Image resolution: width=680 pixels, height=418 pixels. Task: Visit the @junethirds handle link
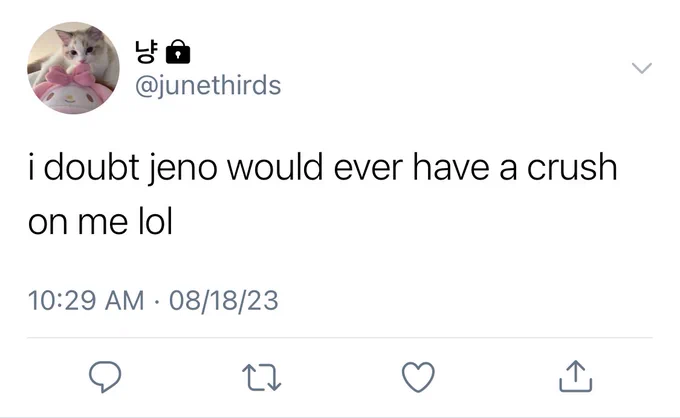tap(208, 85)
